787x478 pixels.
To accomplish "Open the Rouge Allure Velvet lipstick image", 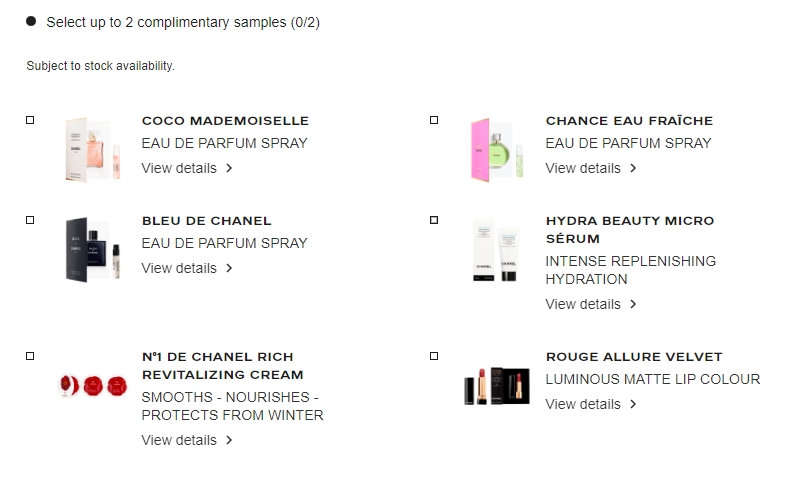I will point(497,386).
